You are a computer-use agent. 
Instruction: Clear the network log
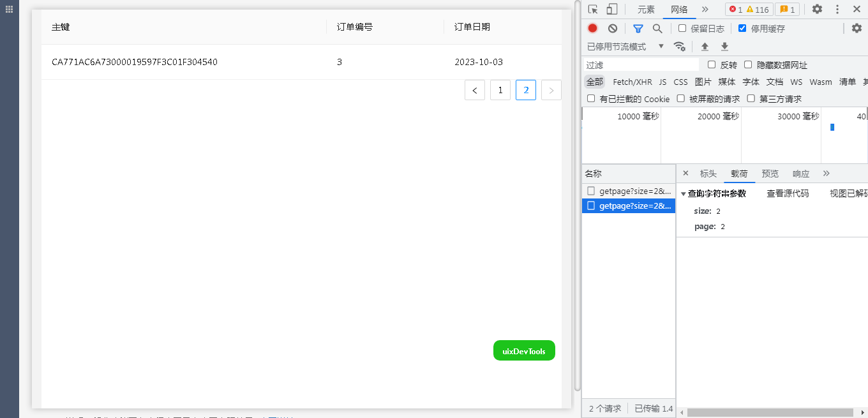(612, 28)
